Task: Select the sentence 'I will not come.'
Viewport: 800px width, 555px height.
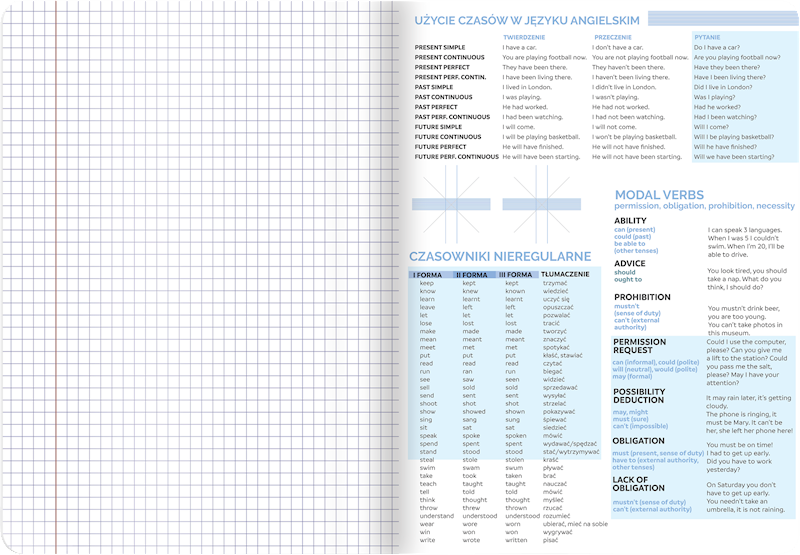Action: tap(614, 127)
